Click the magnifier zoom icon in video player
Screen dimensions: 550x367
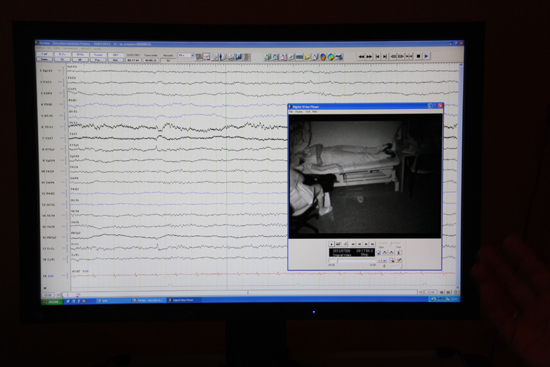tap(392, 260)
